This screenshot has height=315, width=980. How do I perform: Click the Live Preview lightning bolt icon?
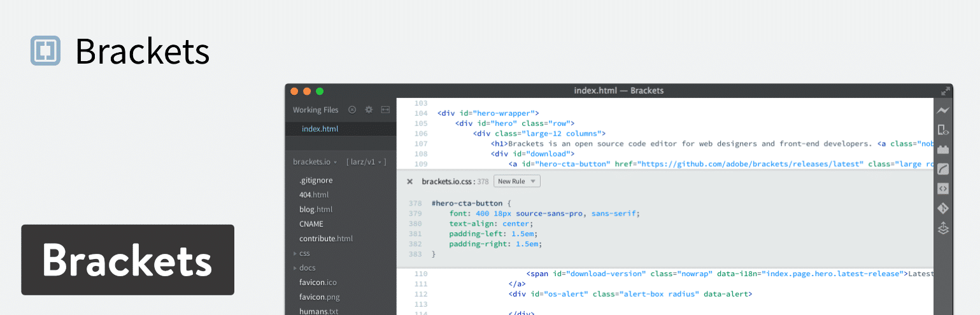(x=943, y=110)
